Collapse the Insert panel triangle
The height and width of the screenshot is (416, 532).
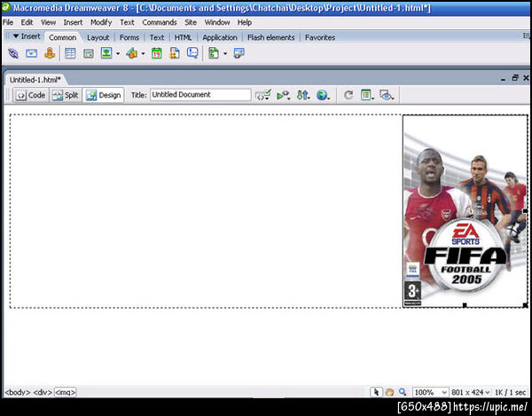pyautogui.click(x=16, y=36)
